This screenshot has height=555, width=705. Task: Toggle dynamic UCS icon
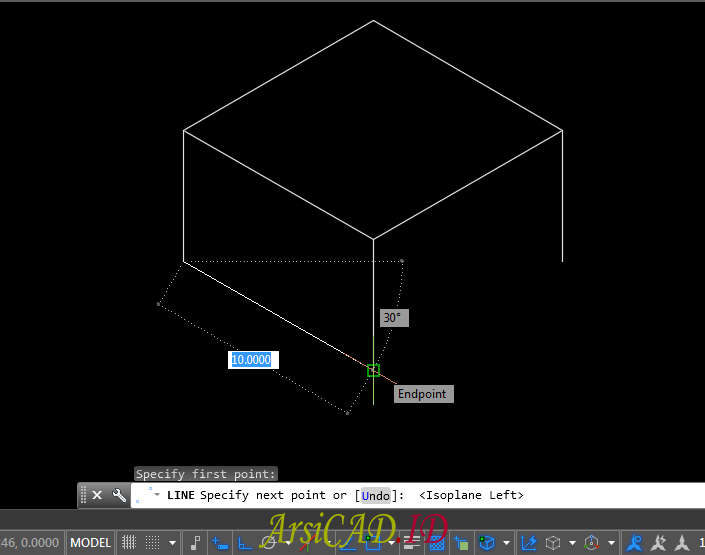[x=529, y=543]
